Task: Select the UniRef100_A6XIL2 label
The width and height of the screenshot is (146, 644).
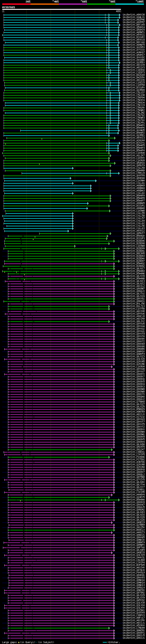Action: [134, 286]
